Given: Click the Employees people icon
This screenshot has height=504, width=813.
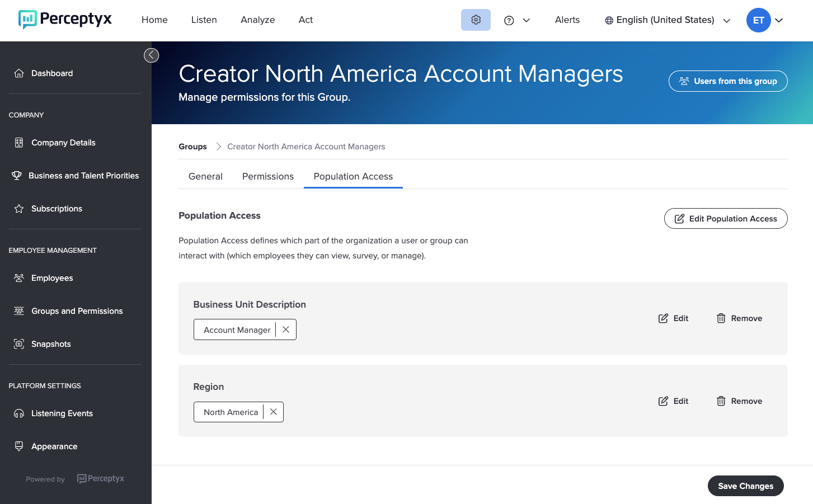Looking at the screenshot, I should [19, 278].
